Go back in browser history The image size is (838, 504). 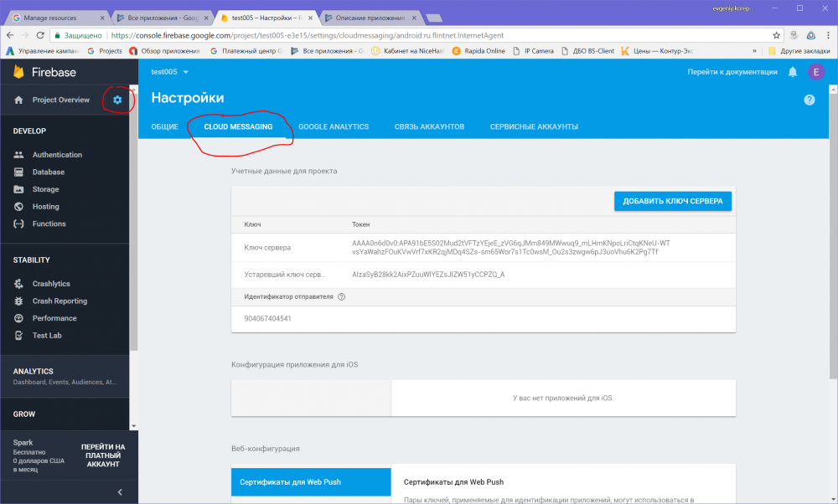point(10,35)
